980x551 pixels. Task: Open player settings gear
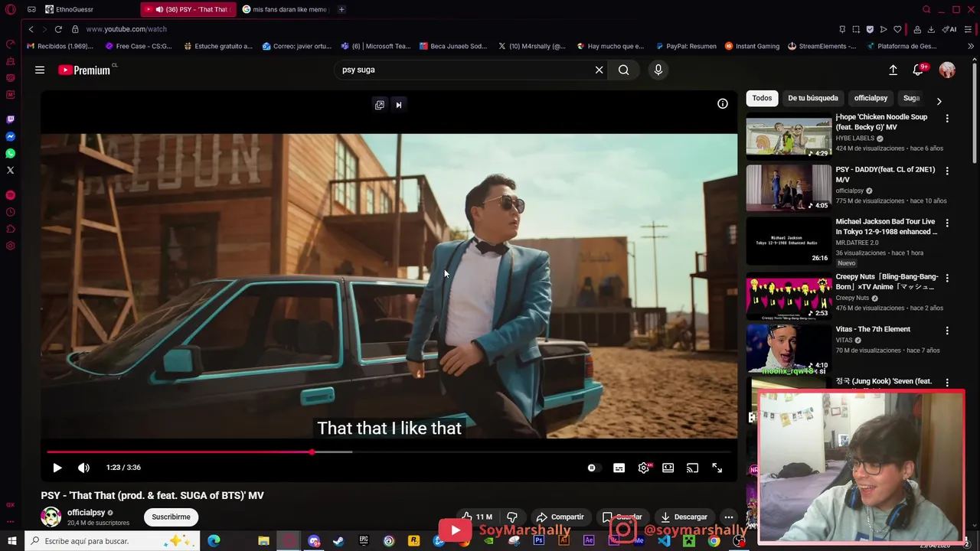pos(644,468)
